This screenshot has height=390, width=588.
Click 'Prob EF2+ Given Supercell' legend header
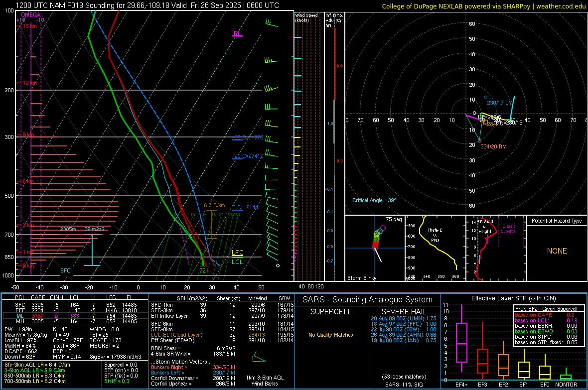(x=546, y=309)
